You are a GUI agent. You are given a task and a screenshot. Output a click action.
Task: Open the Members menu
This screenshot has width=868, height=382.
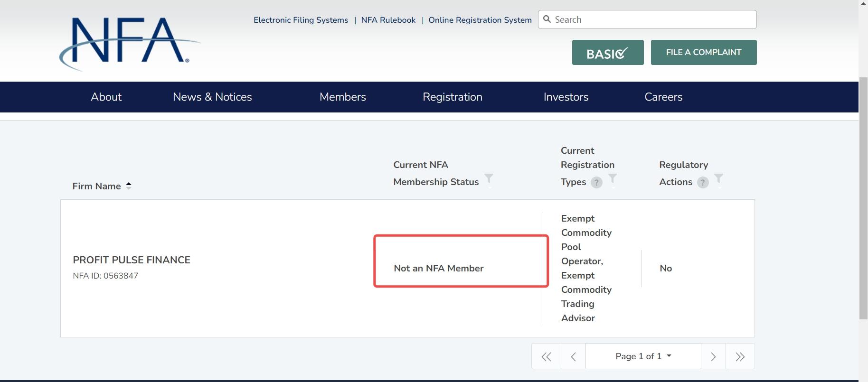click(x=343, y=97)
